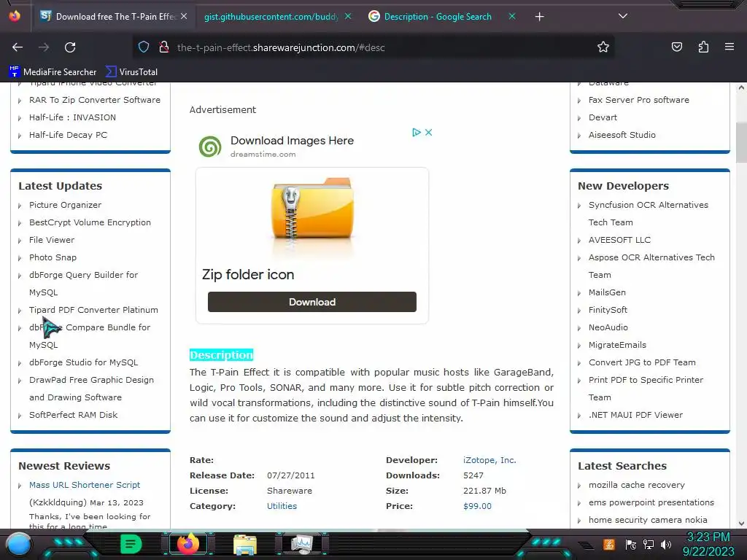Close the dreamstime advertisement with X
The width and height of the screenshot is (747, 560).
pyautogui.click(x=428, y=133)
